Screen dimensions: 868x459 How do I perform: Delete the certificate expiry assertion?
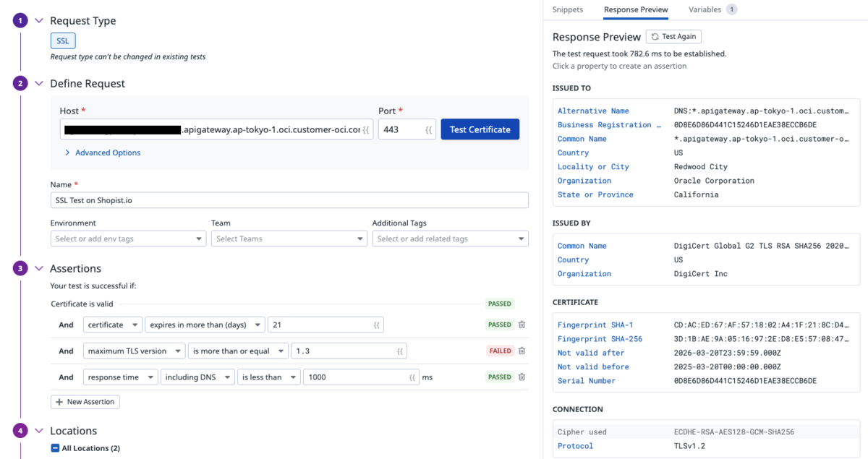coord(522,325)
